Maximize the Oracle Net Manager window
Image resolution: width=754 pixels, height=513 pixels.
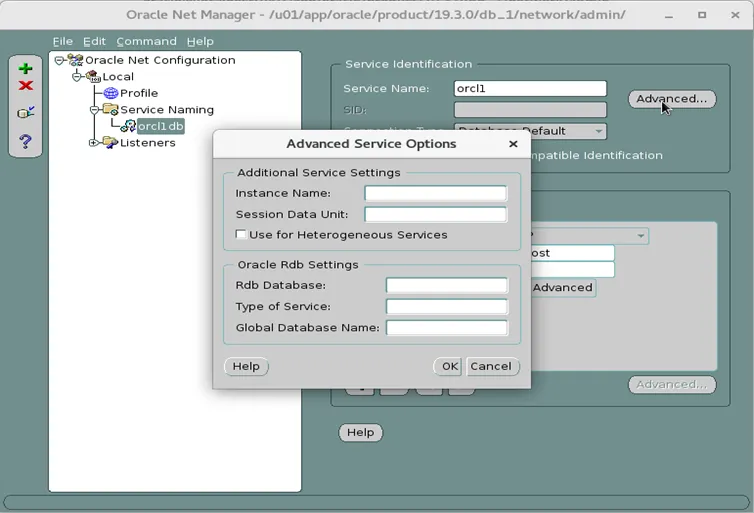[x=702, y=15]
